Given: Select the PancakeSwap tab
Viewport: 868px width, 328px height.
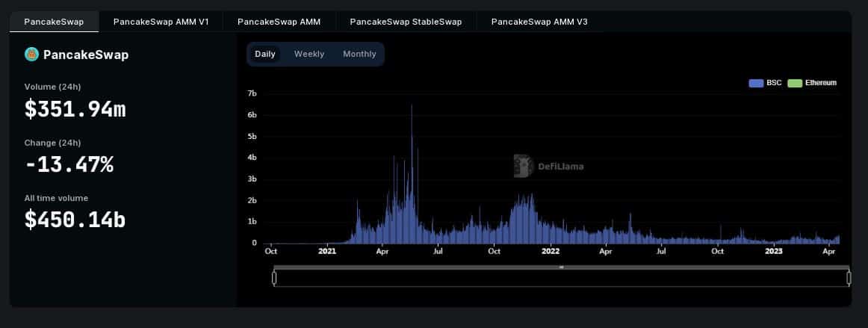Looking at the screenshot, I should 55,22.
